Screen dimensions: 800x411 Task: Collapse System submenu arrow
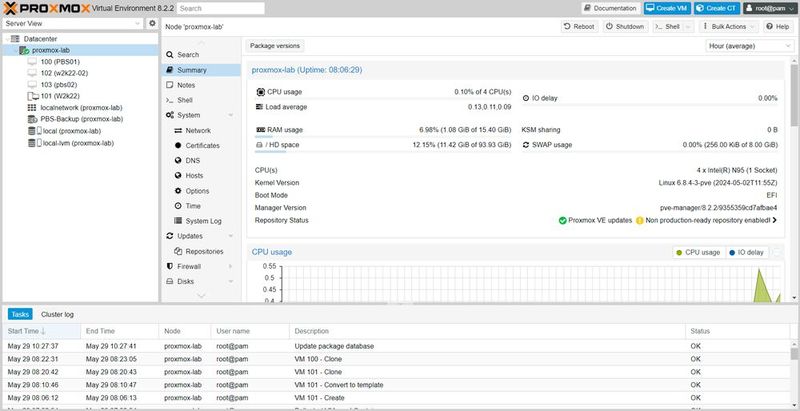click(x=231, y=115)
